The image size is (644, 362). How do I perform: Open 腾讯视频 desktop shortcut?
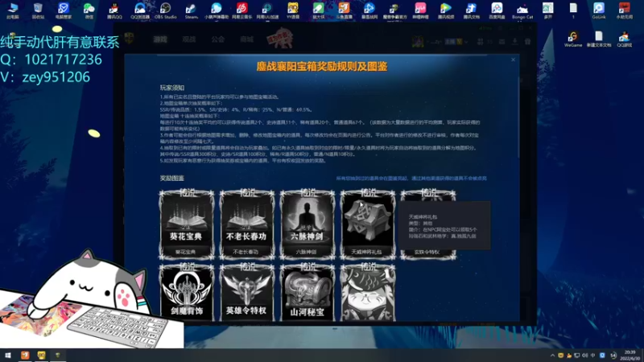tap(446, 10)
